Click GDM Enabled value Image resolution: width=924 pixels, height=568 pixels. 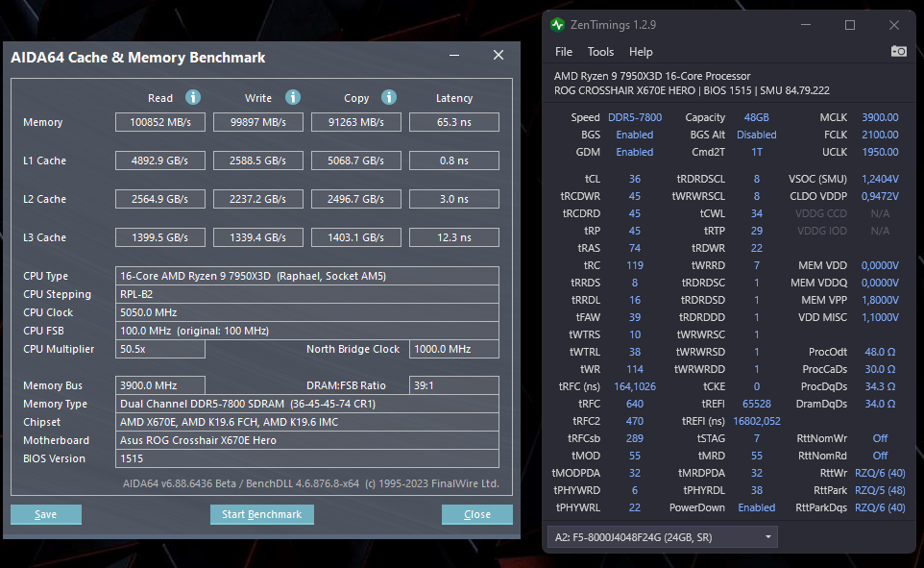point(635,152)
